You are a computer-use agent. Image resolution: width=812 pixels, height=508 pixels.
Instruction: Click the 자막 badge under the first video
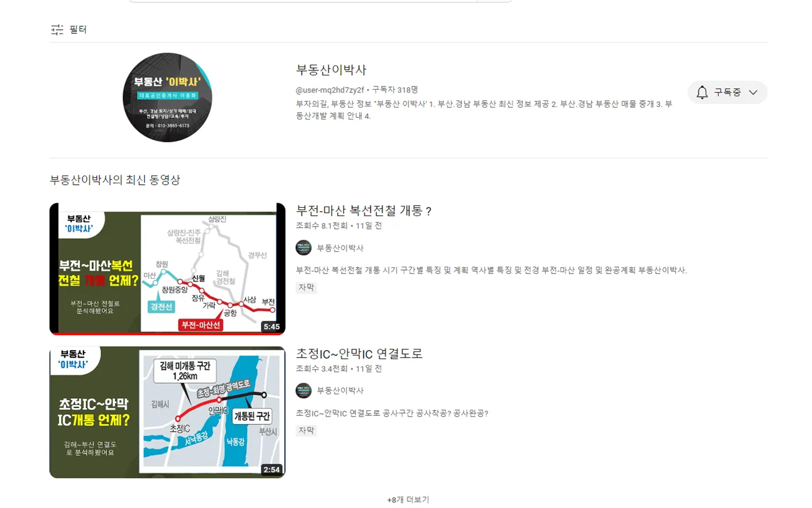pyautogui.click(x=306, y=287)
